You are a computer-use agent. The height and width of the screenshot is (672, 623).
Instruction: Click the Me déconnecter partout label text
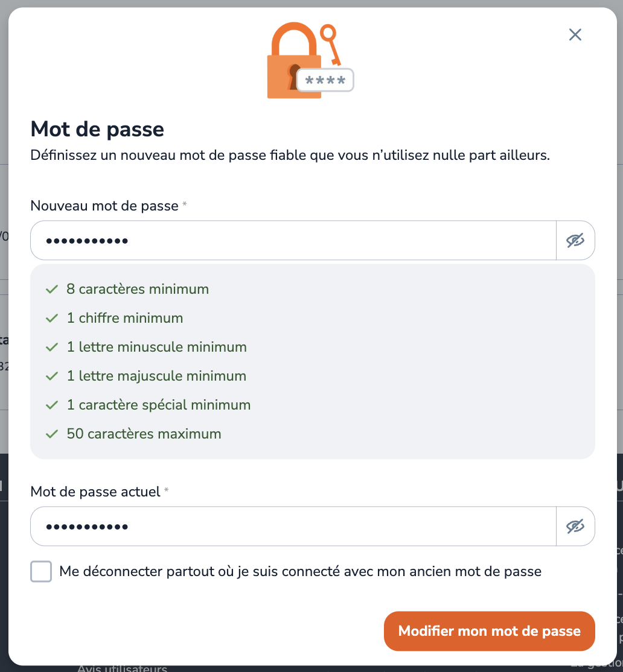(x=300, y=571)
